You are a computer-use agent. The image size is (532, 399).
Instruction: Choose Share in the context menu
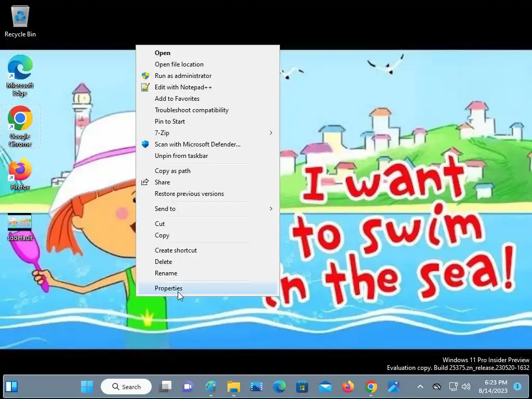(208, 182)
